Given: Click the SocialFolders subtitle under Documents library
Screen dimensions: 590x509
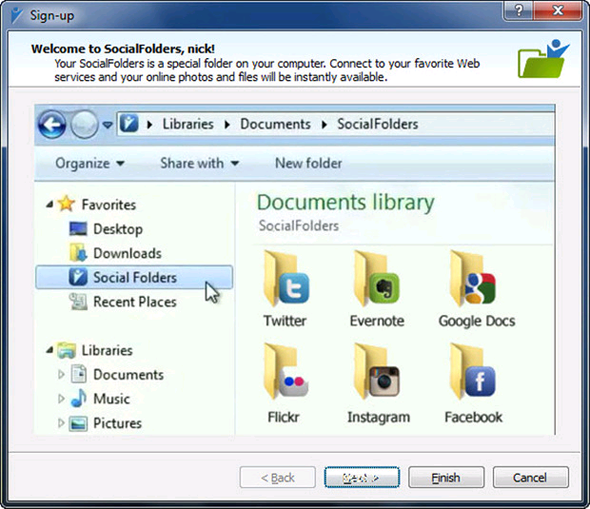Looking at the screenshot, I should (x=299, y=226).
